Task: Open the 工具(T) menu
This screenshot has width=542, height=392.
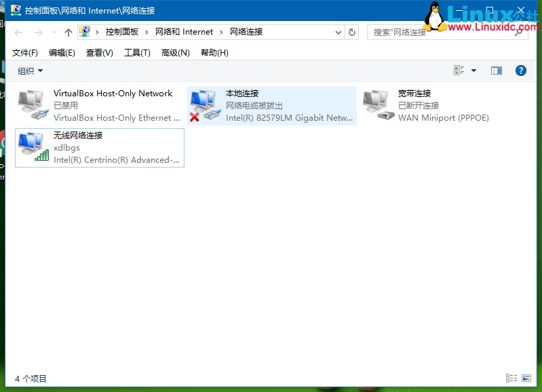Action: 137,53
